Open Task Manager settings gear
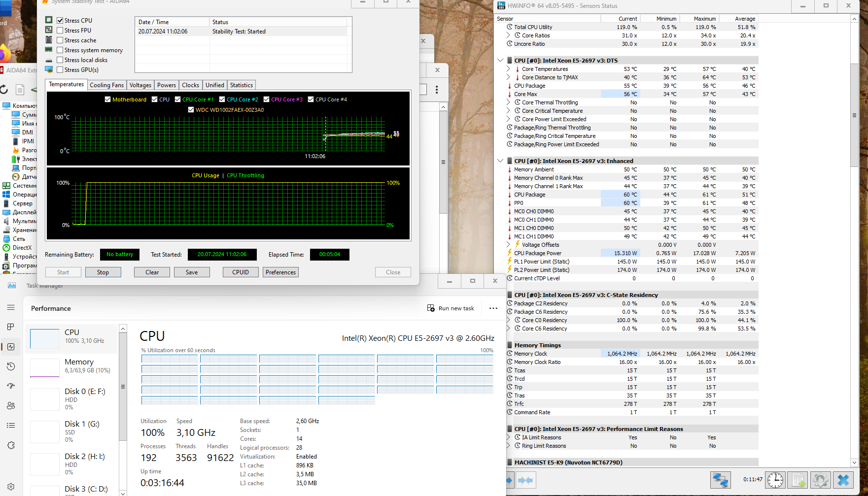The image size is (868, 496). (x=11, y=487)
